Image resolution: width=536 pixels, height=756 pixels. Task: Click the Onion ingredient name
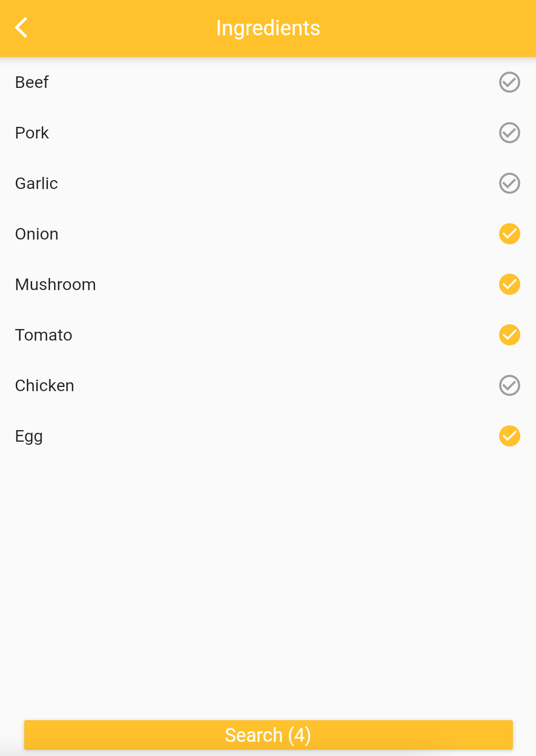click(x=36, y=234)
